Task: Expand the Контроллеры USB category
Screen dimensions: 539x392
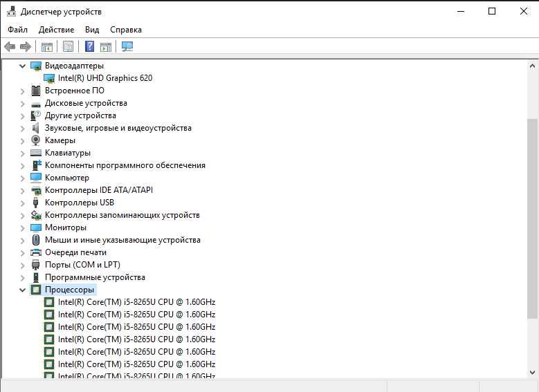Action: [22, 203]
